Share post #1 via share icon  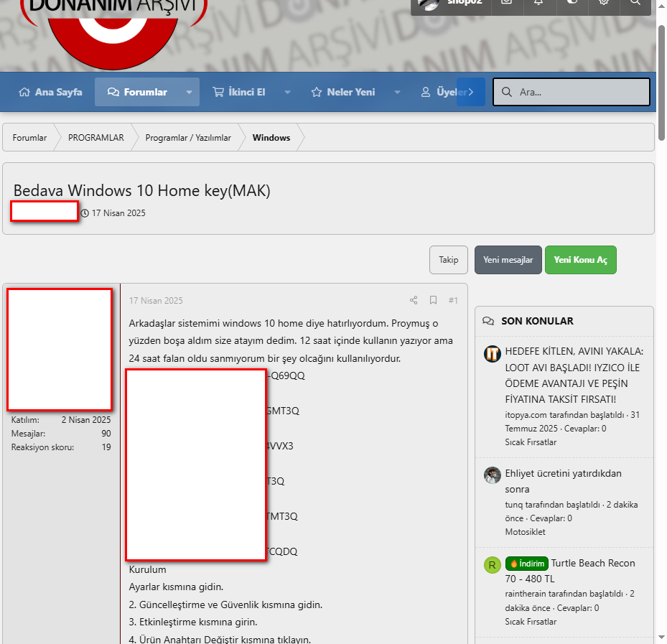(x=414, y=300)
